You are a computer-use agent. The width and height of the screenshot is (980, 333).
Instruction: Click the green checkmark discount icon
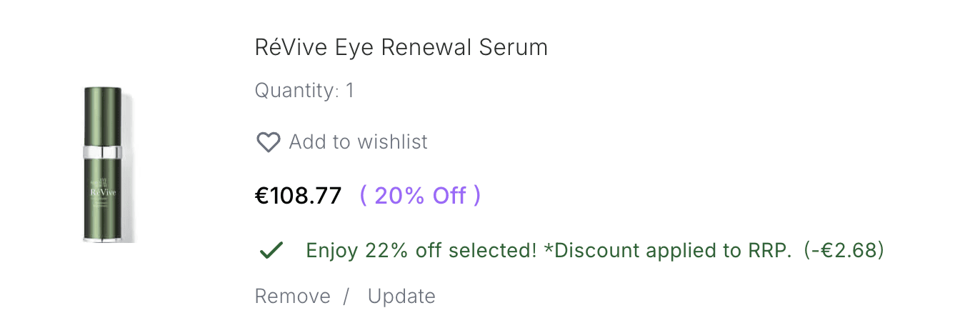(x=271, y=251)
